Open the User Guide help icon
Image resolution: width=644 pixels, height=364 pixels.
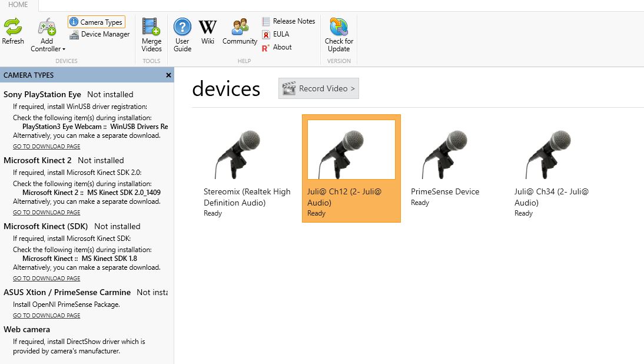pos(182,35)
